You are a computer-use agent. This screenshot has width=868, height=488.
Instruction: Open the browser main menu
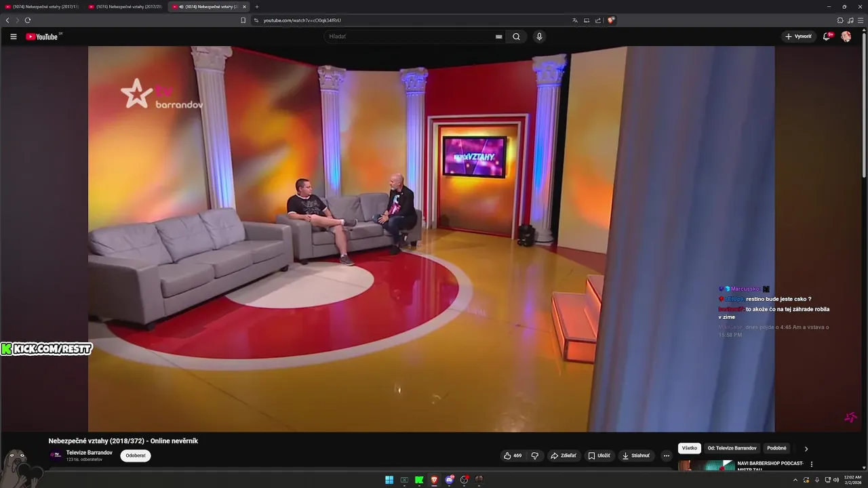(x=860, y=20)
